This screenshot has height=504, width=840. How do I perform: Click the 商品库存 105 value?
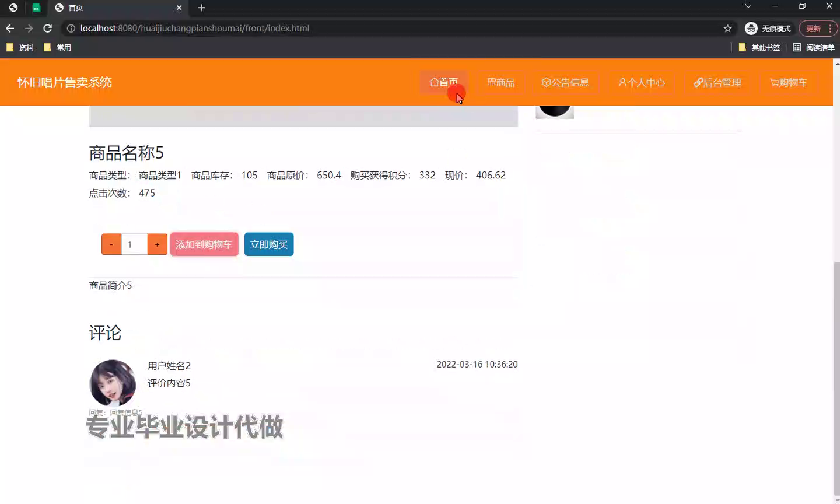coord(249,175)
